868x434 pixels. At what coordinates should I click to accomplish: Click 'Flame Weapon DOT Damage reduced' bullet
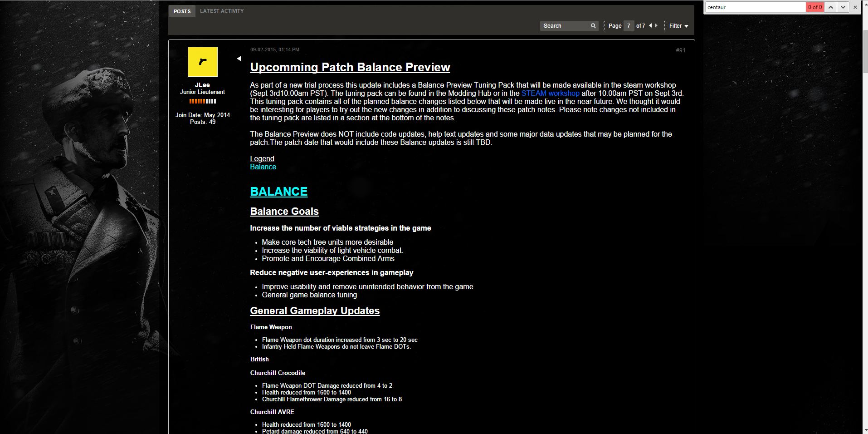coord(327,386)
